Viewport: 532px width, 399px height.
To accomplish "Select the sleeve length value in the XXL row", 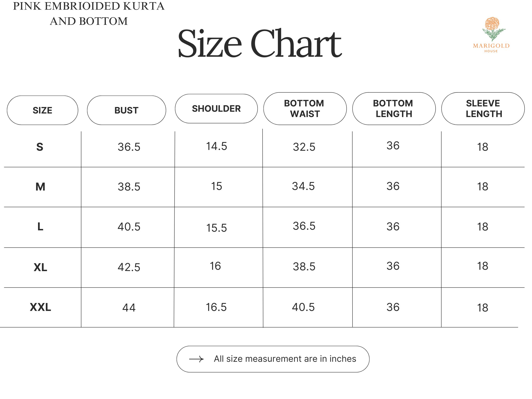I will pyautogui.click(x=483, y=308).
